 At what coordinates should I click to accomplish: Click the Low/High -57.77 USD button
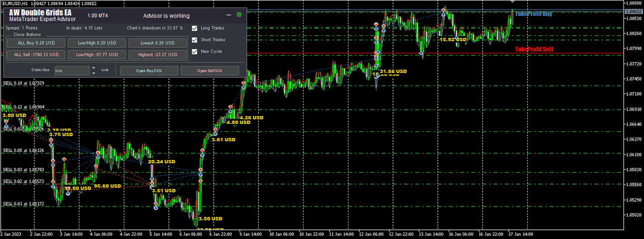point(96,54)
